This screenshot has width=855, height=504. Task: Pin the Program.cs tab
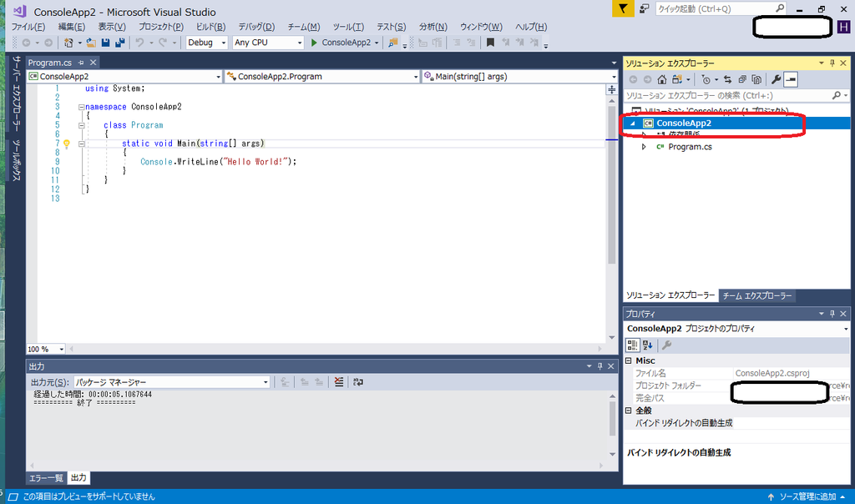(81, 63)
